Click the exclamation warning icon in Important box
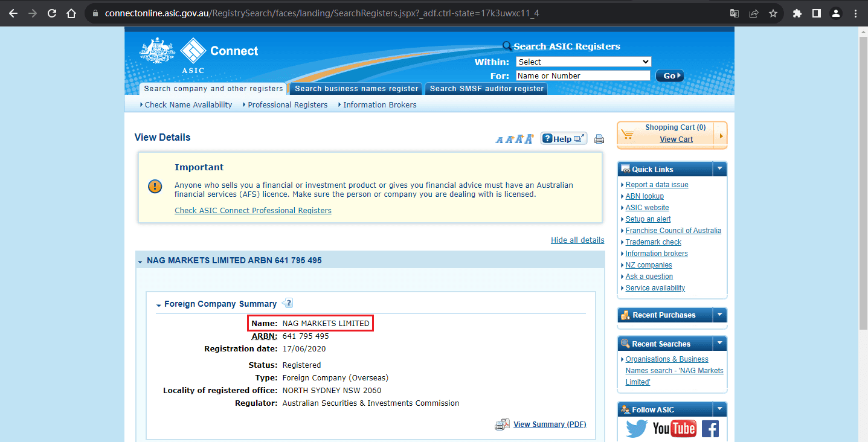The height and width of the screenshot is (442, 868). (x=155, y=186)
